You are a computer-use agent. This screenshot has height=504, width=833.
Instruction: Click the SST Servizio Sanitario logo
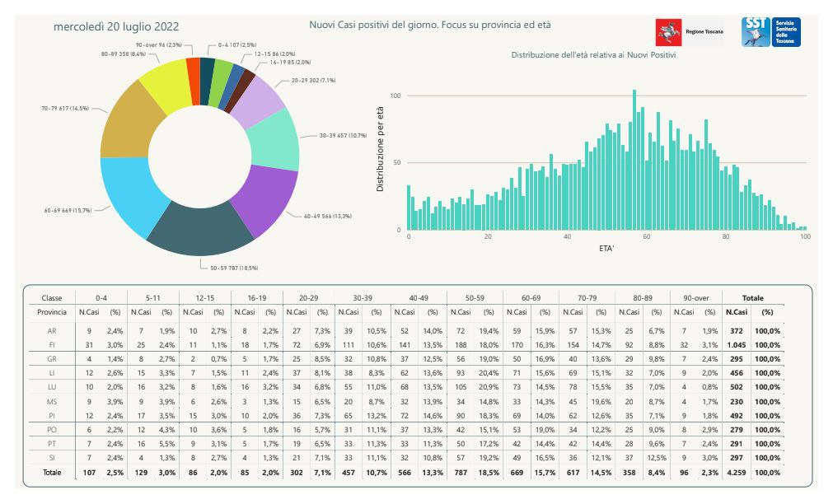pyautogui.click(x=771, y=32)
